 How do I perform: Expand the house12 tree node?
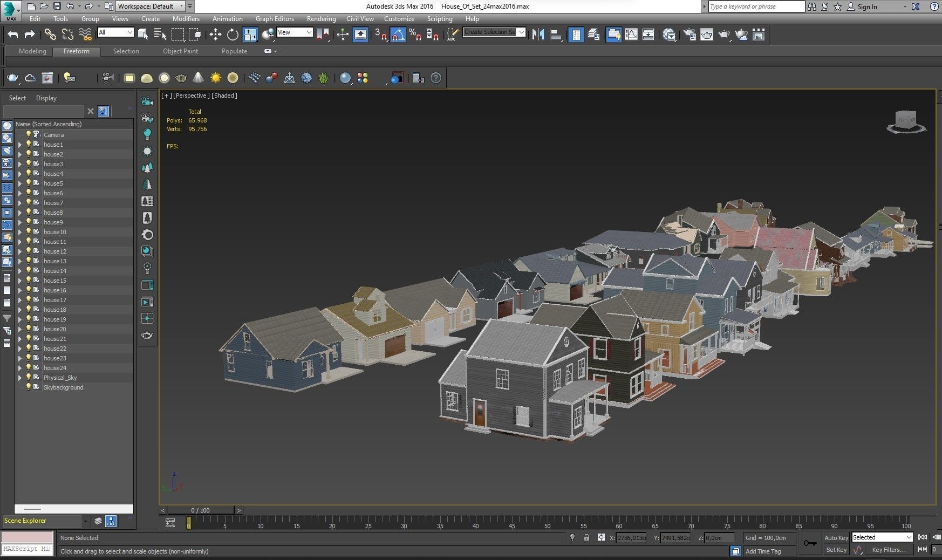point(20,251)
